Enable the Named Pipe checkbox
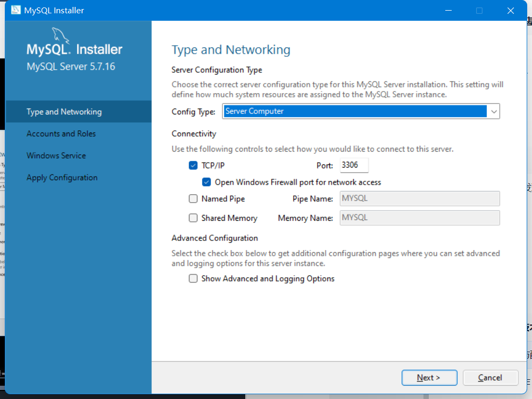 click(x=193, y=198)
